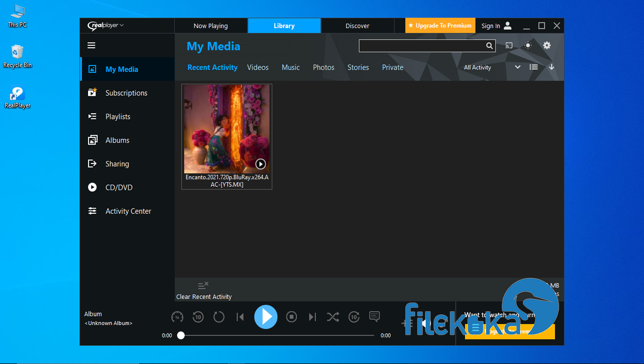Open Activity Center in the sidebar
644x364 pixels.
[127, 211]
